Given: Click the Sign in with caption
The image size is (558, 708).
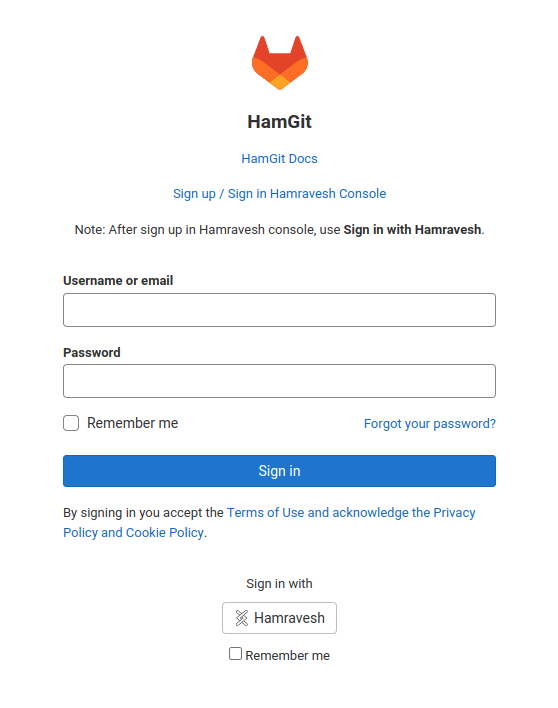Looking at the screenshot, I should coord(279,584).
